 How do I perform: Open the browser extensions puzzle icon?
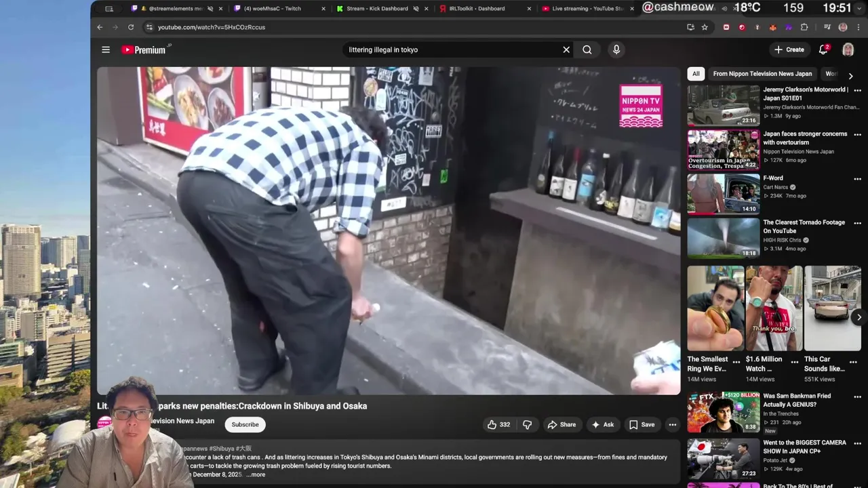click(x=804, y=27)
